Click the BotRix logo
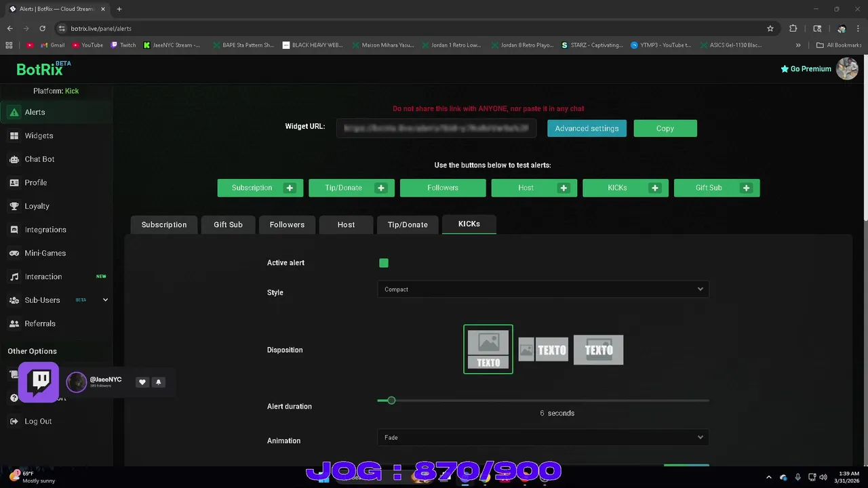 click(43, 68)
